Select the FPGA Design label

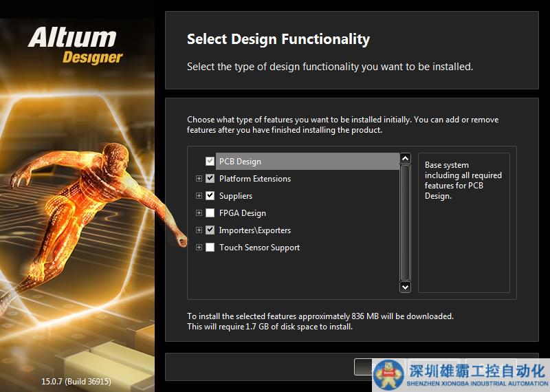[242, 213]
